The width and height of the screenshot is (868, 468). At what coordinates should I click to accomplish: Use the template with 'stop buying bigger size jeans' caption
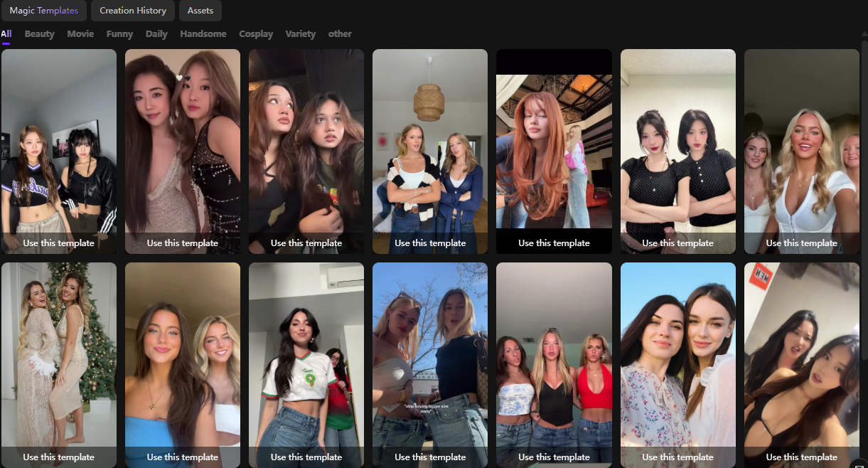(429, 457)
